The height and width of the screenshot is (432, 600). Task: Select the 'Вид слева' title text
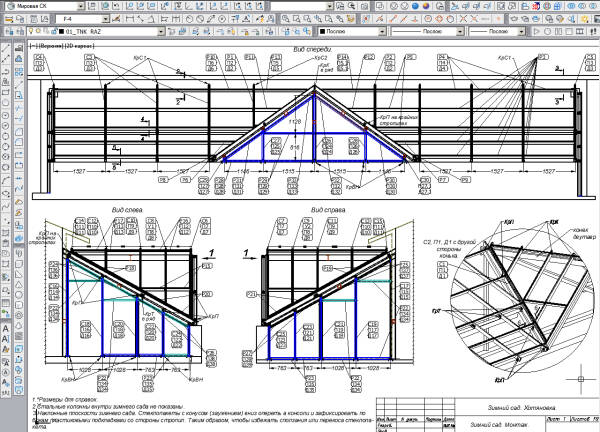click(x=127, y=210)
